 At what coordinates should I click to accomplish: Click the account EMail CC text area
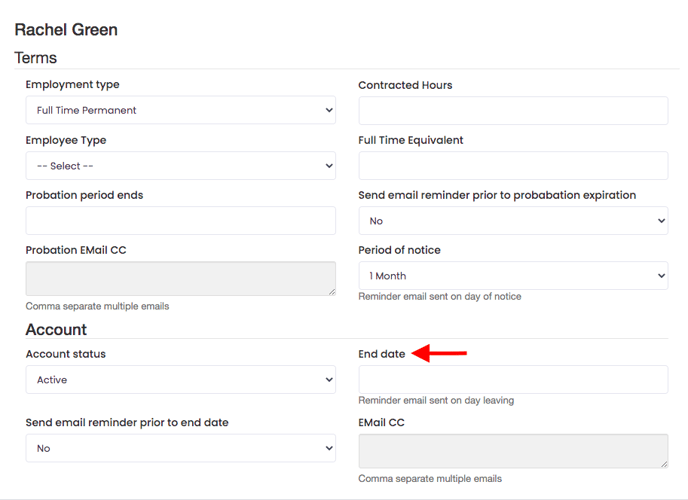click(512, 451)
